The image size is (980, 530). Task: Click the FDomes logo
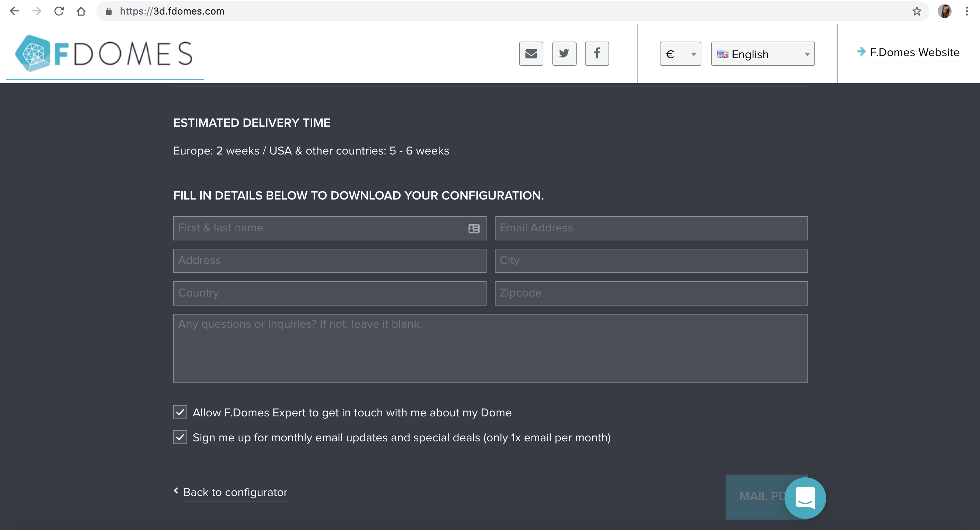click(x=104, y=54)
